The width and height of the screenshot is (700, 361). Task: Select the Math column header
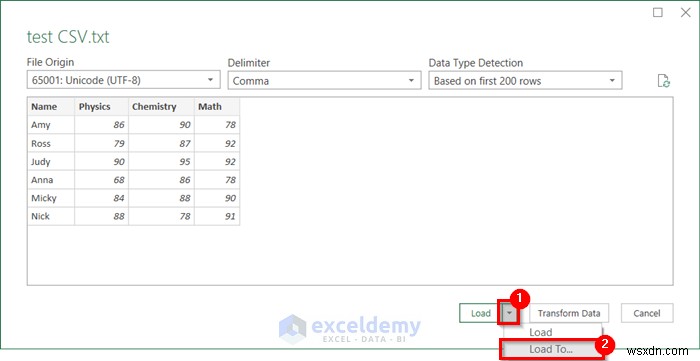[217, 107]
